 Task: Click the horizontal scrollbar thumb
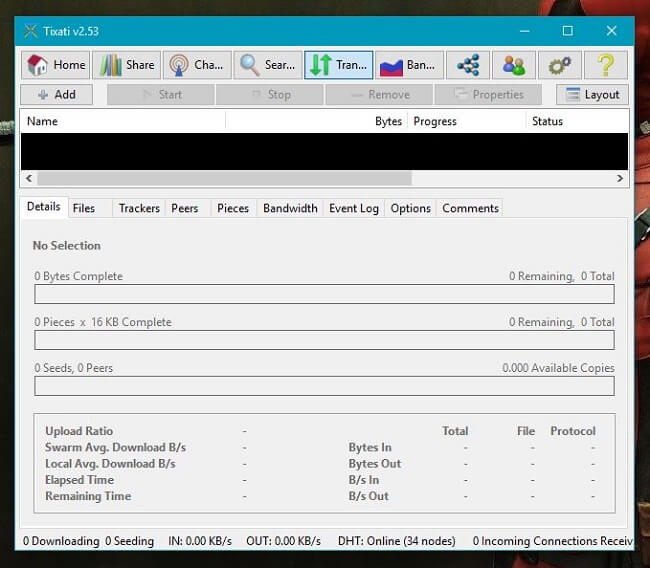[x=224, y=178]
